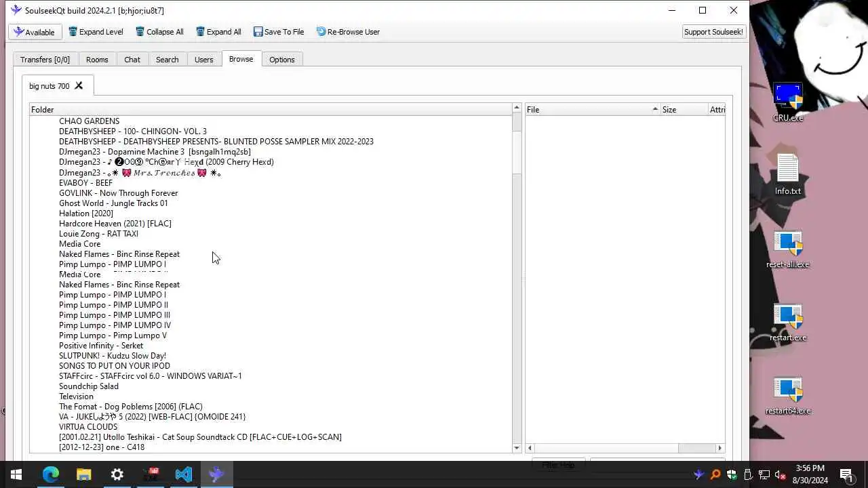Open Settings gear from taskbar
This screenshot has width=868, height=488.
click(117, 474)
